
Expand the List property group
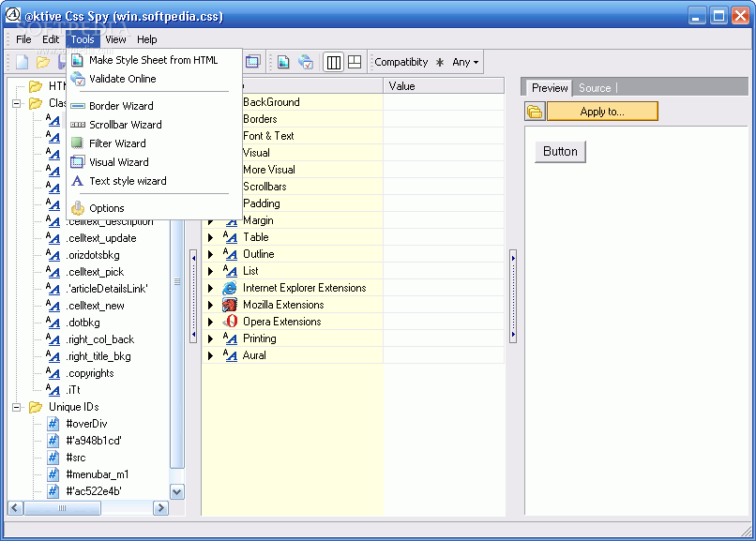tap(210, 271)
